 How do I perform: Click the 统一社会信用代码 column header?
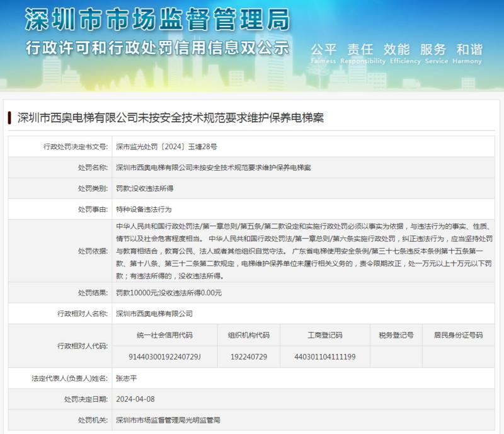coord(164,335)
